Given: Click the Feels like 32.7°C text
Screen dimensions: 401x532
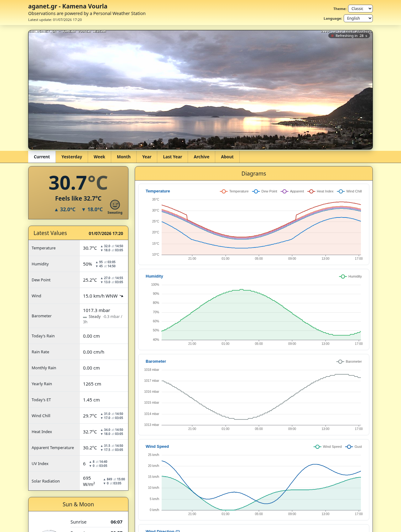Looking at the screenshot, I should pyautogui.click(x=78, y=198).
